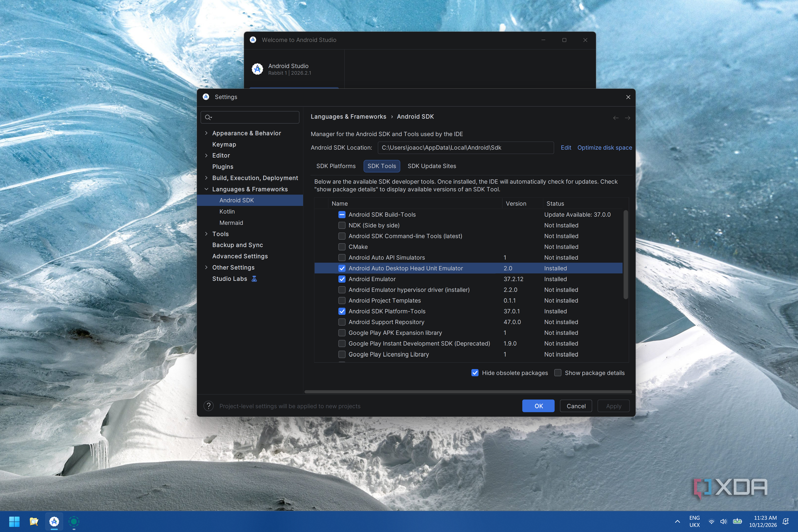
Task: Open the Windows Start menu
Action: (15, 521)
